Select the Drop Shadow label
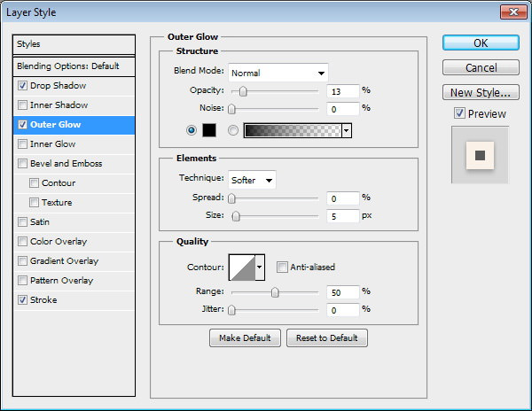Viewport: 532px width, 411px height. pyautogui.click(x=58, y=85)
